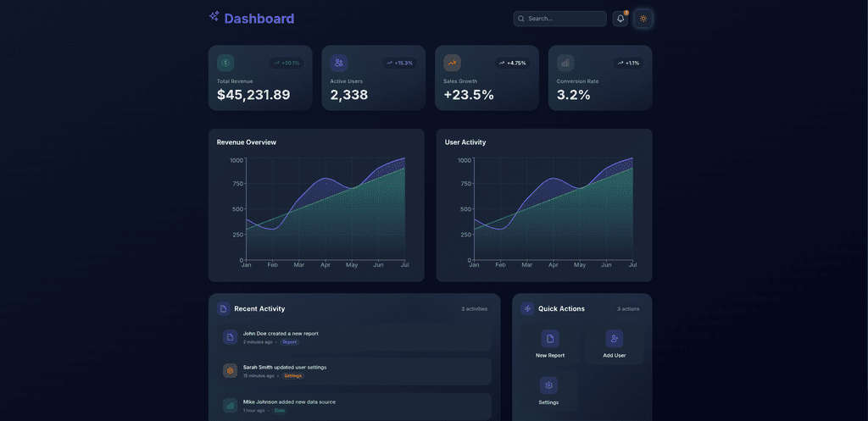Open the notifications bell icon
868x421 pixels.
point(620,19)
